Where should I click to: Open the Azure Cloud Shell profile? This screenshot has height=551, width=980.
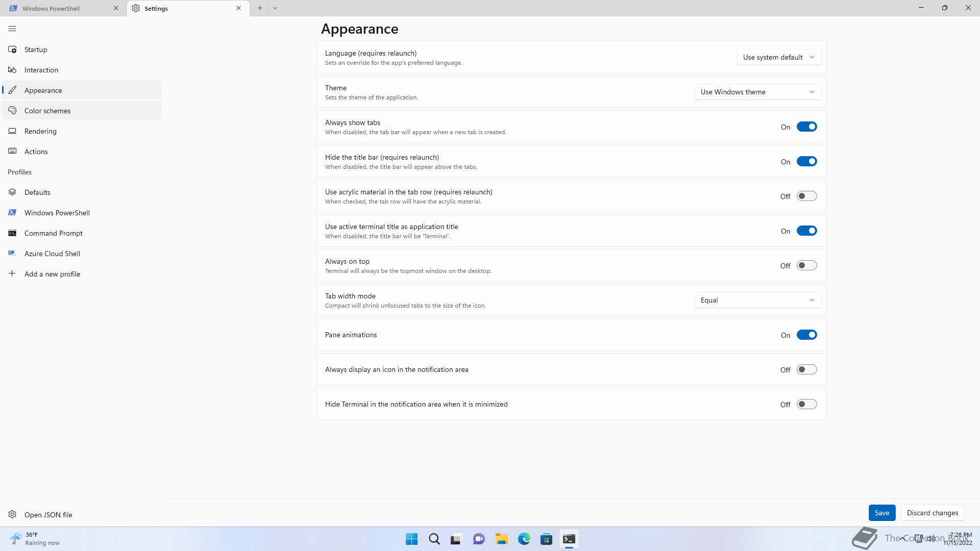[52, 254]
